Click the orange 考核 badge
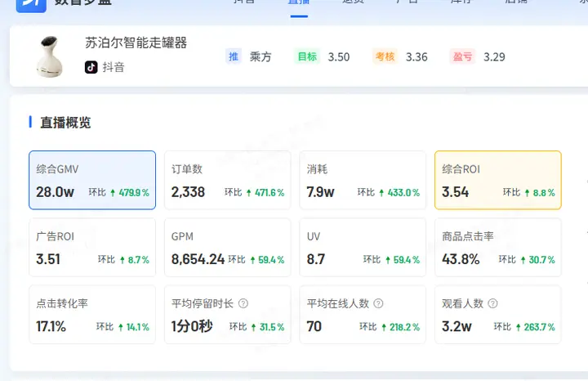 point(385,56)
